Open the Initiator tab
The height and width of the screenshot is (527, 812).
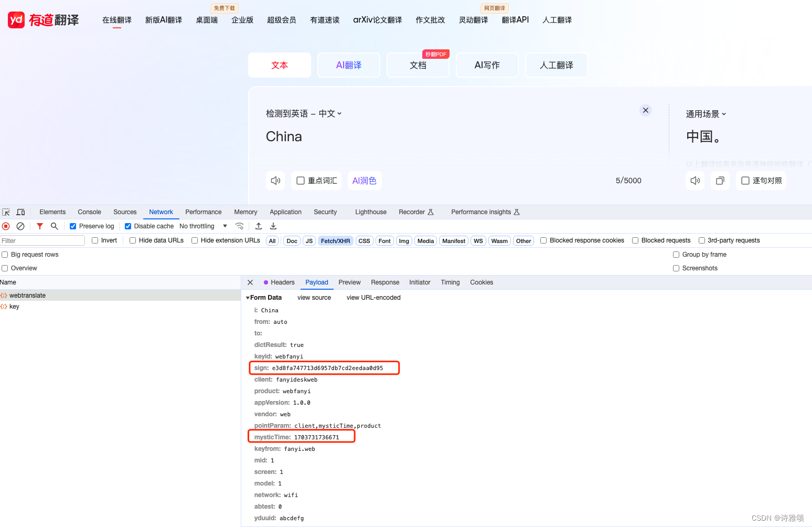[420, 282]
